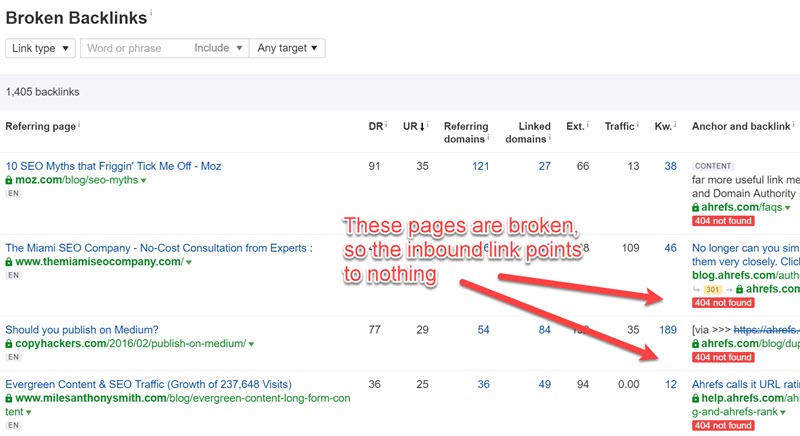Open '10 SEO Myths that Friggin' Tick Me Off' link

click(113, 166)
